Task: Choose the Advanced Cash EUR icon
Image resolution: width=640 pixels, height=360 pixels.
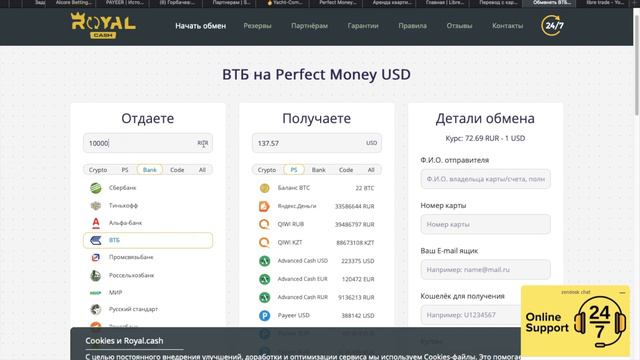Action: tap(264, 279)
